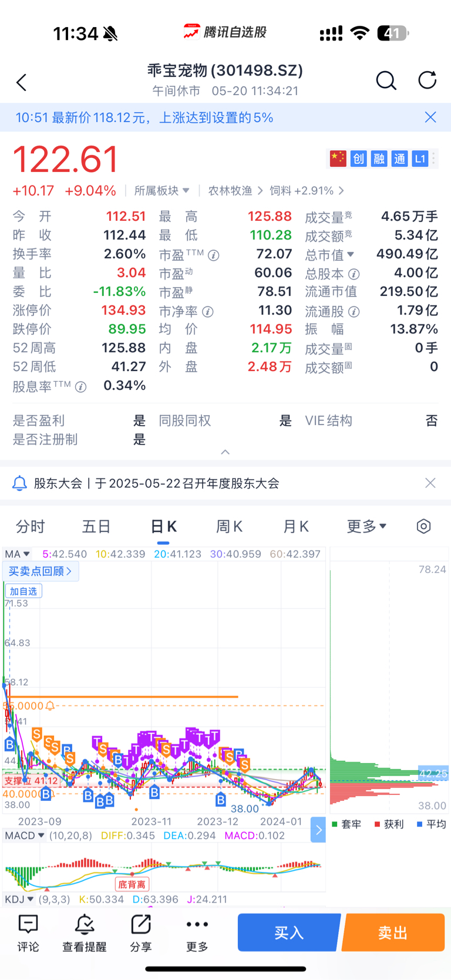
Task: Tap the 乖宝宠物 (301498.SZ) title
Action: pyautogui.click(x=225, y=70)
